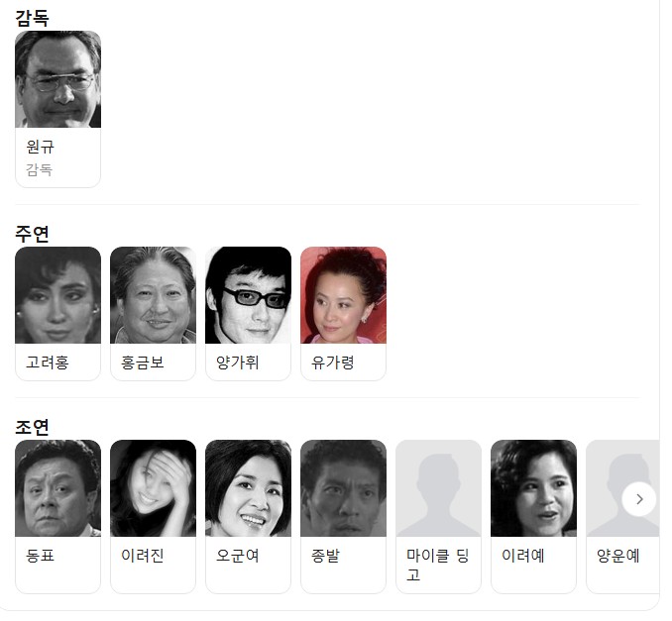Open director 원규 photo thumbnail

[57, 79]
